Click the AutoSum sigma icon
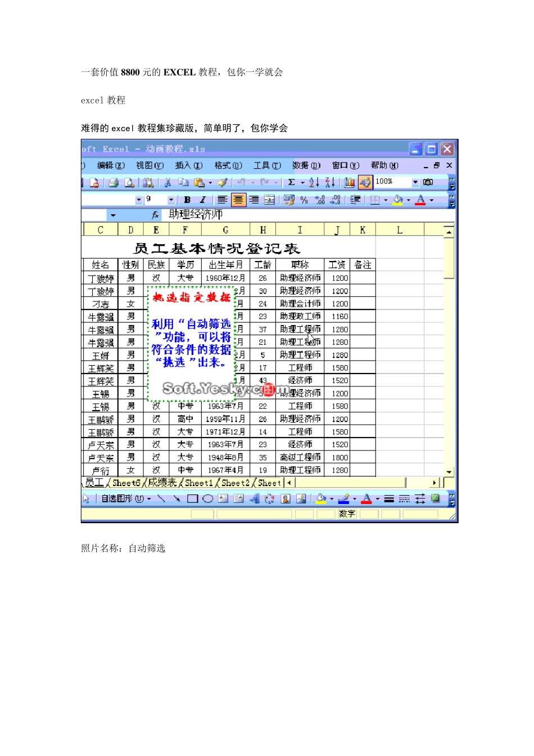This screenshot has height=756, width=534. [292, 182]
